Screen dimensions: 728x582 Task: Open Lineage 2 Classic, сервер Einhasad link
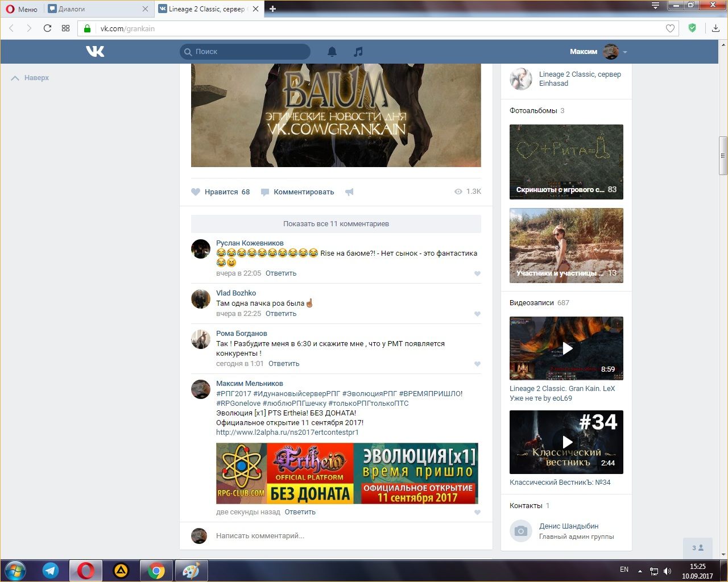(x=580, y=79)
